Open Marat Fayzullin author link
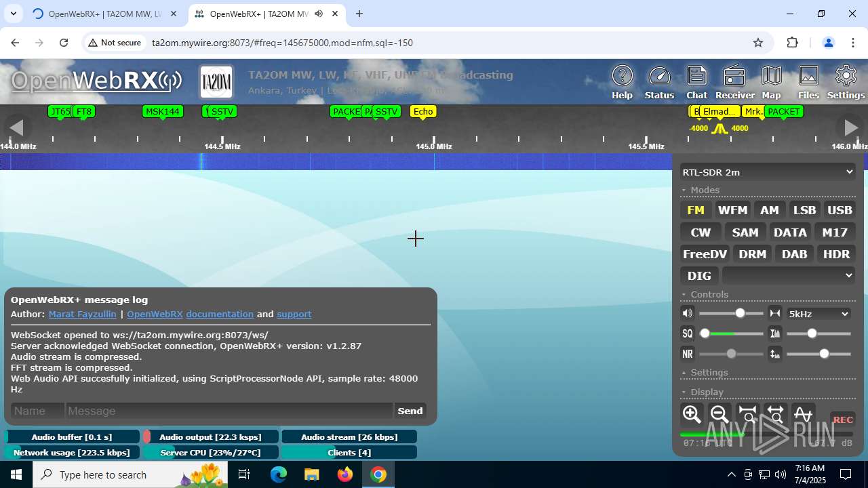The width and height of the screenshot is (868, 488). 82,314
